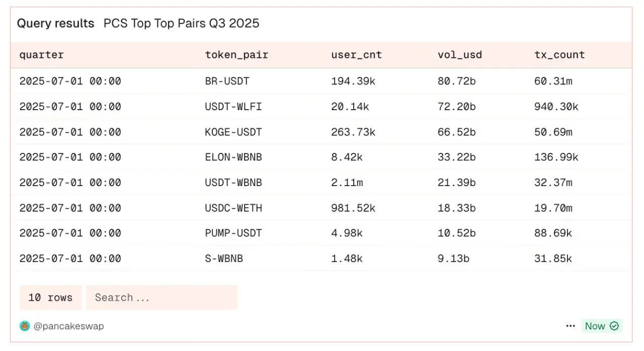Viewport: 644px width, 351px height.
Task: Sort by the tx_count column header
Action: pyautogui.click(x=559, y=55)
